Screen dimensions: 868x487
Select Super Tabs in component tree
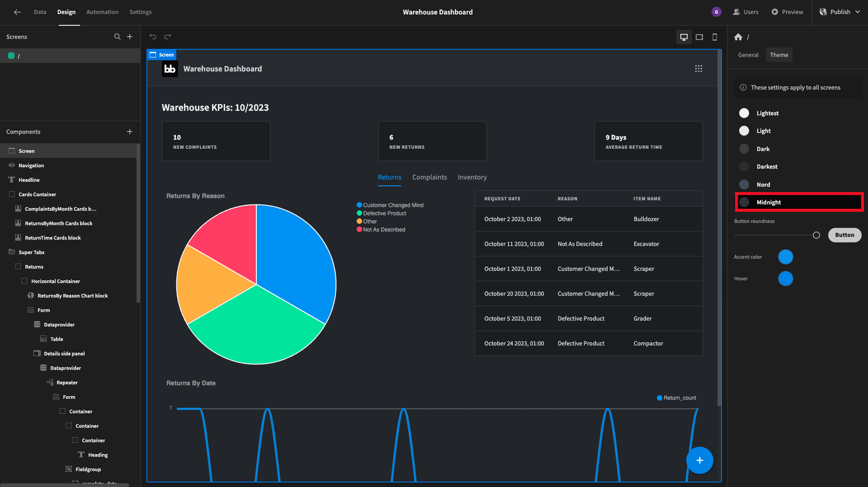pyautogui.click(x=31, y=252)
